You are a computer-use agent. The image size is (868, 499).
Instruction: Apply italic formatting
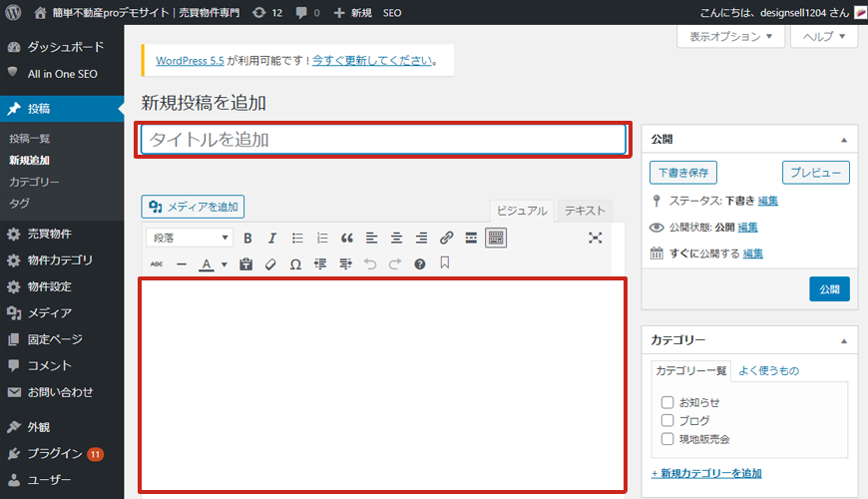pyautogui.click(x=272, y=238)
